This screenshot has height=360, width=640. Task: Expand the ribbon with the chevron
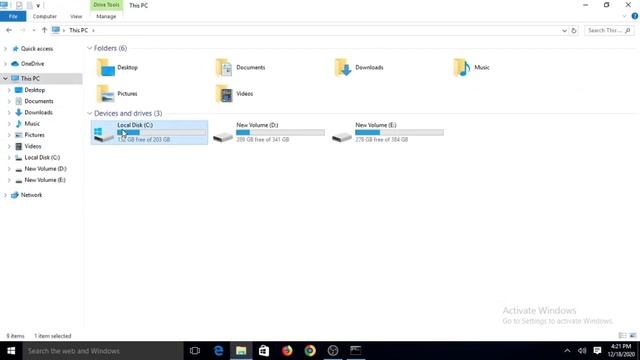[x=624, y=16]
